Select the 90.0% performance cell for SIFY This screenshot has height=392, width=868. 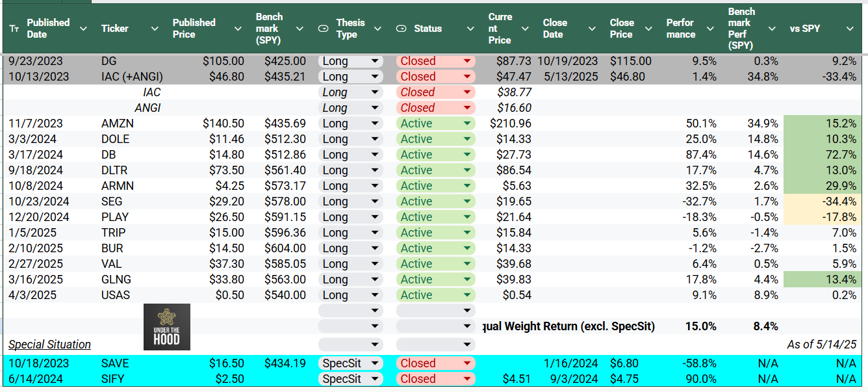click(701, 379)
